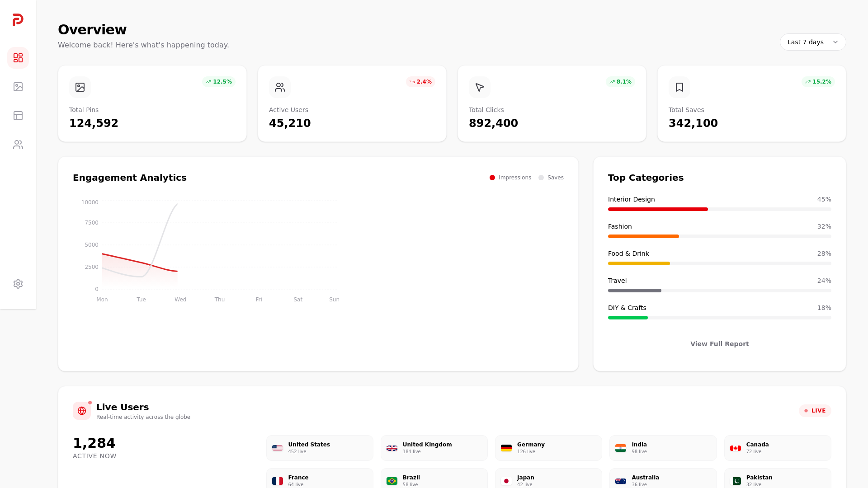
Task: Click the 10000 y-axis label
Action: (90, 202)
